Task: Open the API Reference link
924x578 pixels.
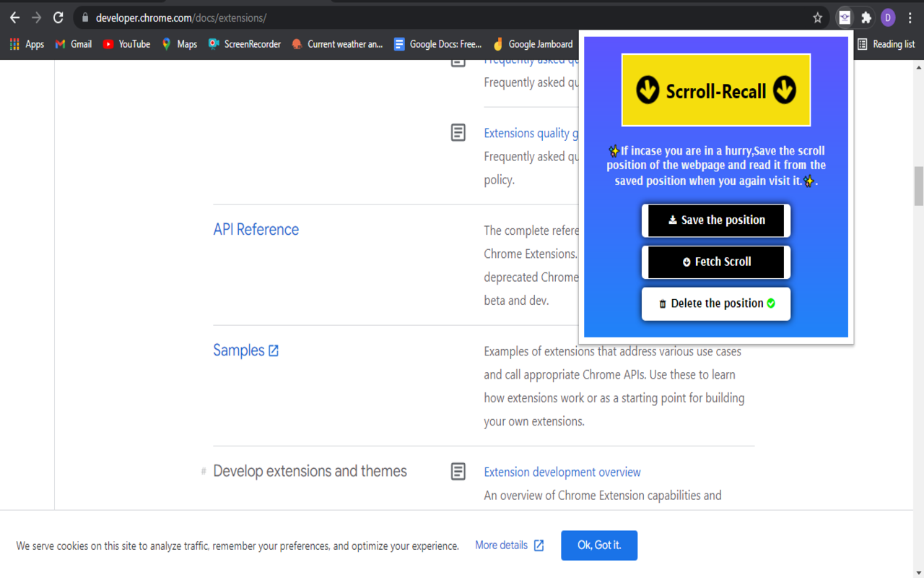Action: [256, 230]
